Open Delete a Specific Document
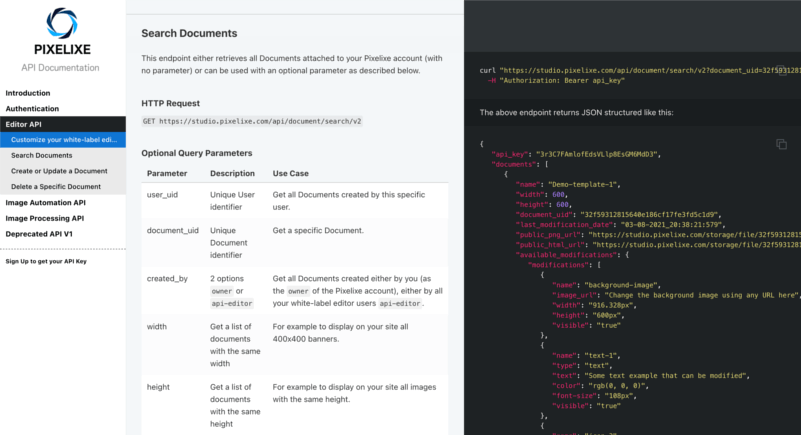This screenshot has height=435, width=801. [63, 187]
